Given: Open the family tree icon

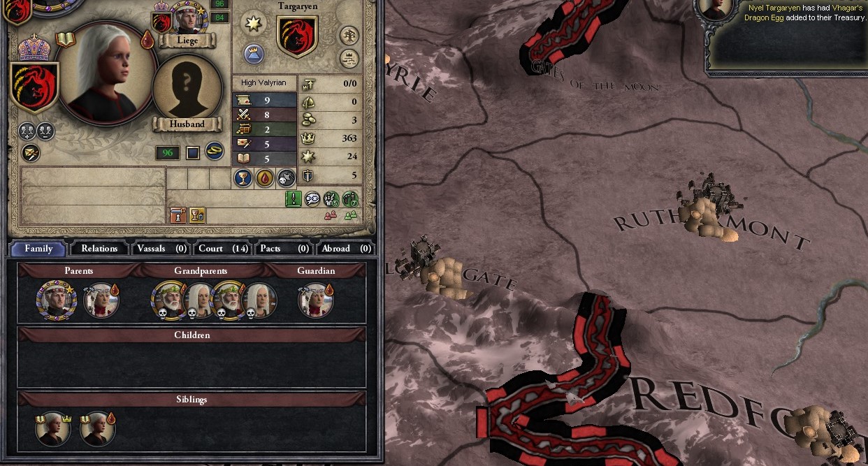Looking at the screenshot, I should tap(350, 36).
